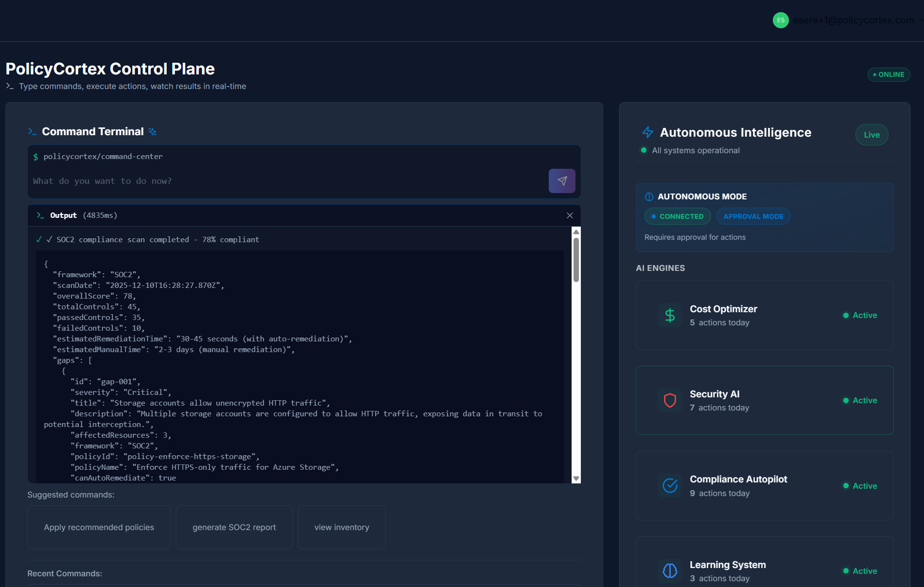Run 'generate SOC2 report' suggested command
Screen dimensions: 924x587
coord(234,527)
